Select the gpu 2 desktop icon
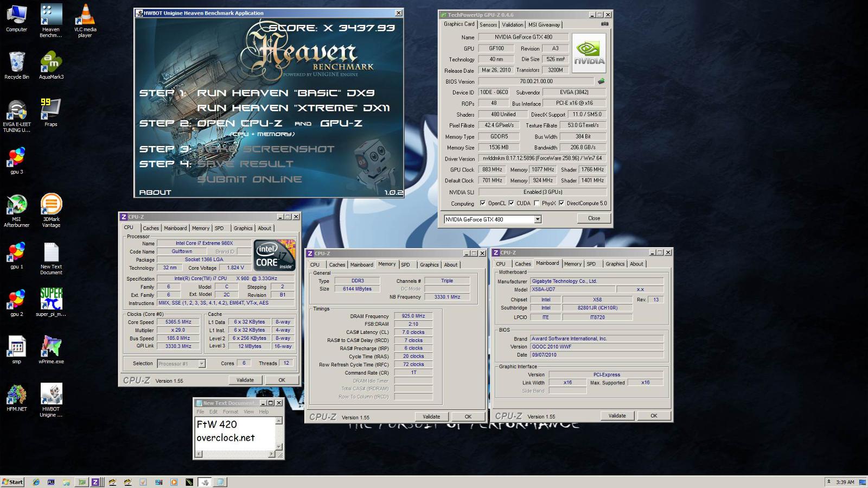This screenshot has height=488, width=868. point(16,302)
